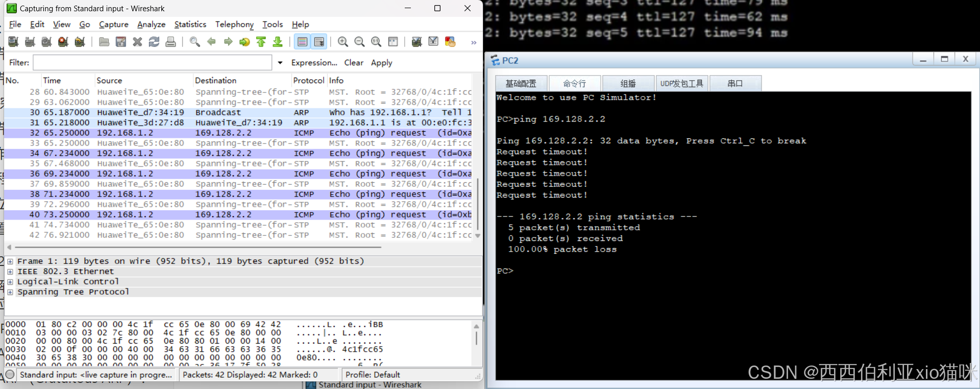Click Profile: Default in status bar
The image size is (980, 389).
tap(373, 375)
